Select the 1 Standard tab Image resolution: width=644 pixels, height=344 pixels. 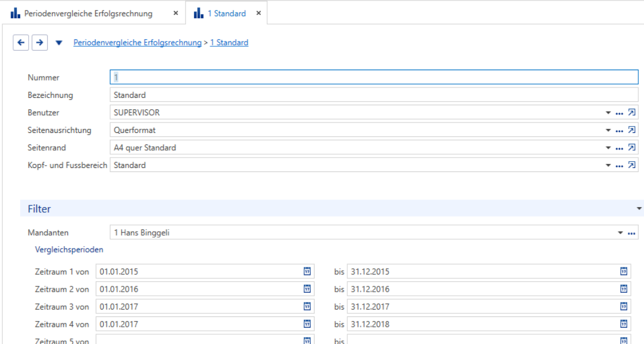[x=227, y=14]
